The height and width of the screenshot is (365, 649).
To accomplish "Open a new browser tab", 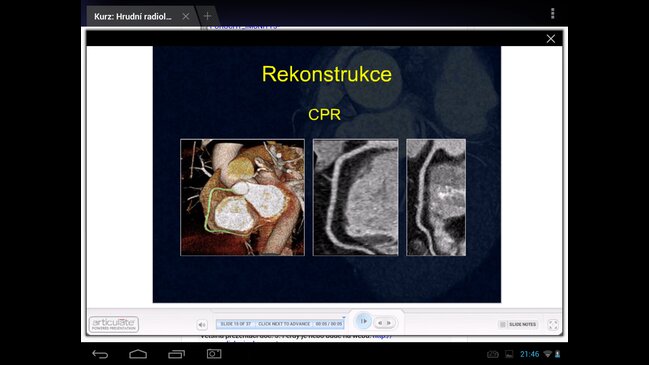I will (x=207, y=16).
